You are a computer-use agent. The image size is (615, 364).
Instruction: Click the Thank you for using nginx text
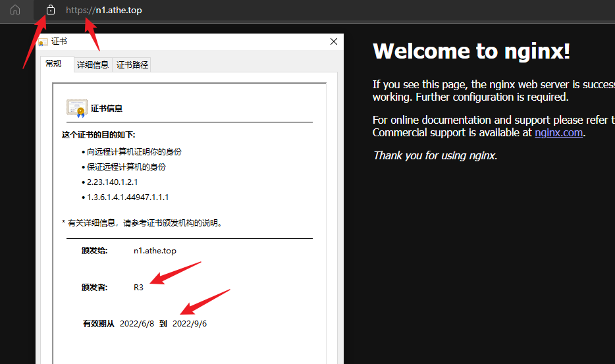(x=435, y=156)
